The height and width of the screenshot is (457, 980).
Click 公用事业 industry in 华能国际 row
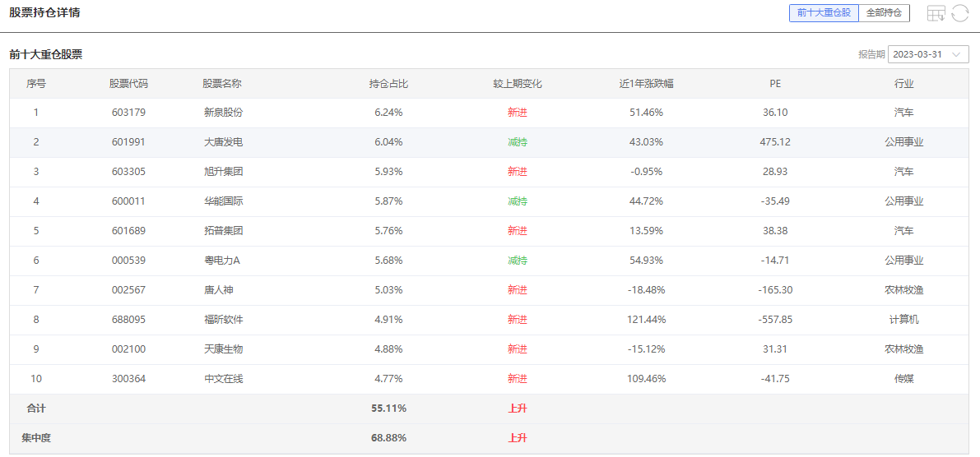[903, 201]
